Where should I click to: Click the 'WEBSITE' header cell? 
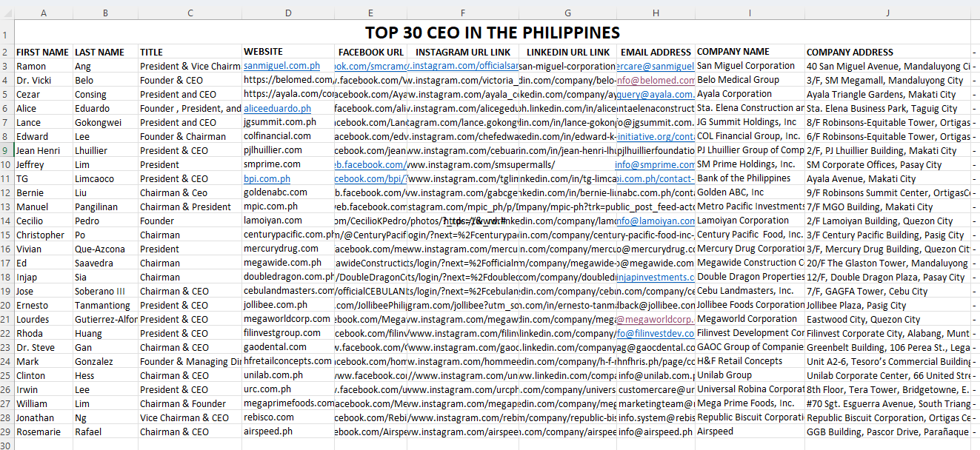point(288,52)
